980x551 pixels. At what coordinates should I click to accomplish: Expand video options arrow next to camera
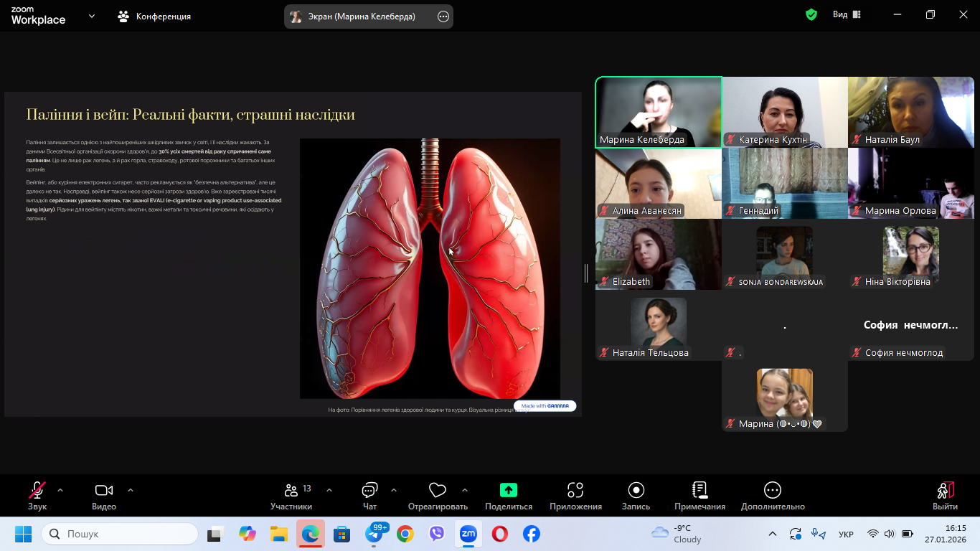(x=131, y=491)
